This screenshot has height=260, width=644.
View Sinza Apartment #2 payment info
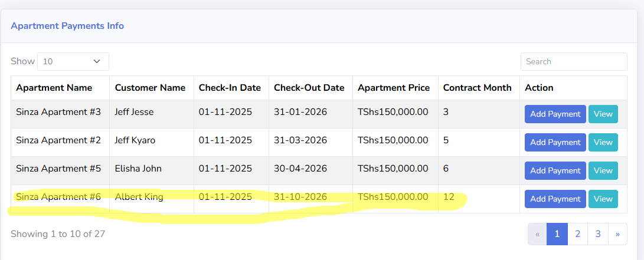pyautogui.click(x=603, y=142)
